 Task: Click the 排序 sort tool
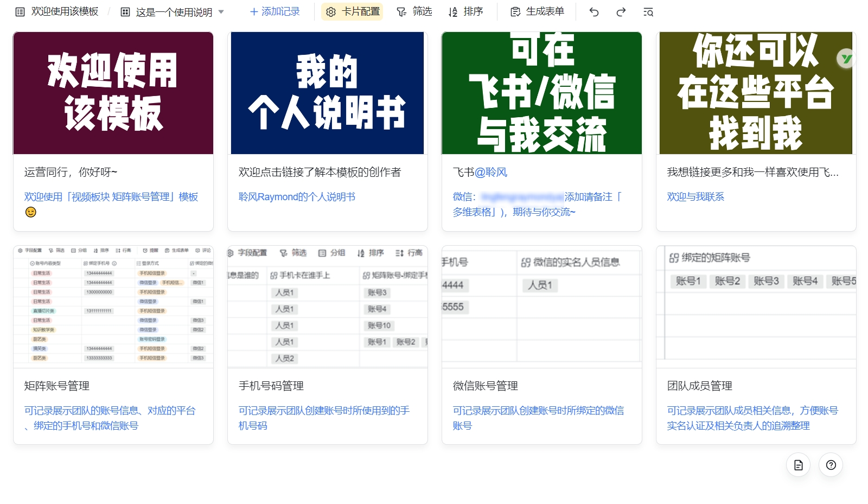click(465, 11)
